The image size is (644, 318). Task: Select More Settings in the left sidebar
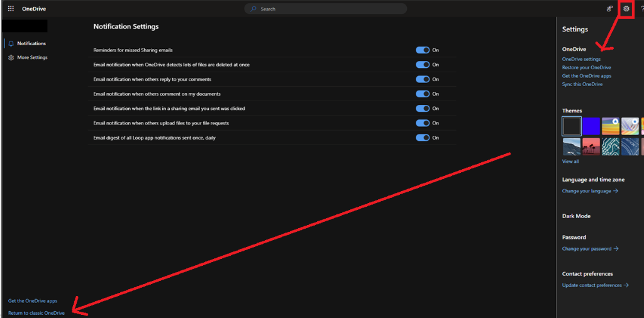[32, 57]
